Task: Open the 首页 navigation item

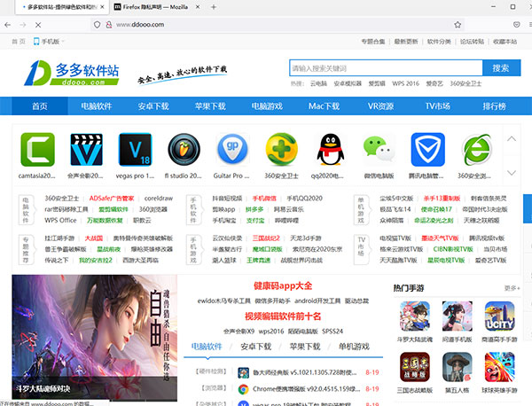Action: (x=40, y=106)
